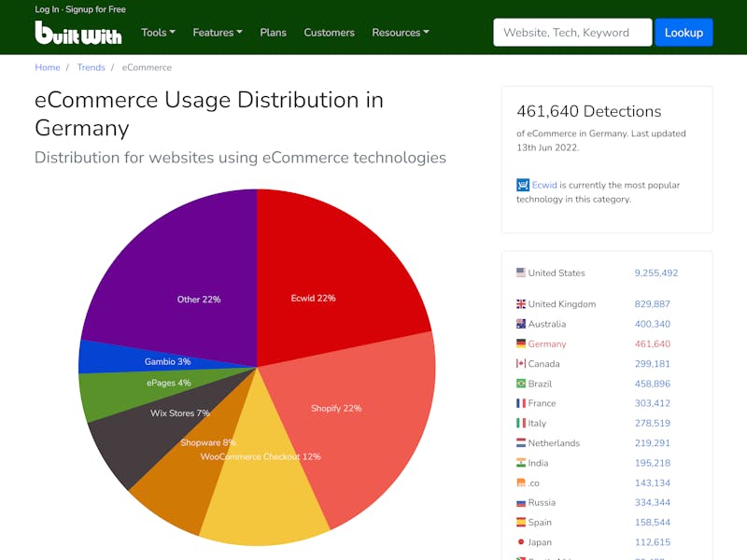Focus the Website, Tech, Keyword search field
Image resolution: width=747 pixels, height=560 pixels.
click(572, 33)
